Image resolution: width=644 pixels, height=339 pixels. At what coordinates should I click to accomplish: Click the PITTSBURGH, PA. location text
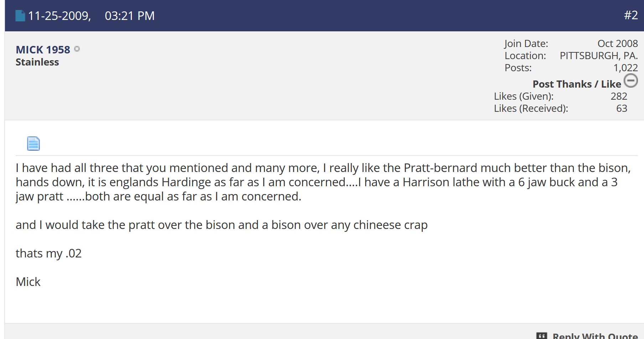[x=598, y=56]
